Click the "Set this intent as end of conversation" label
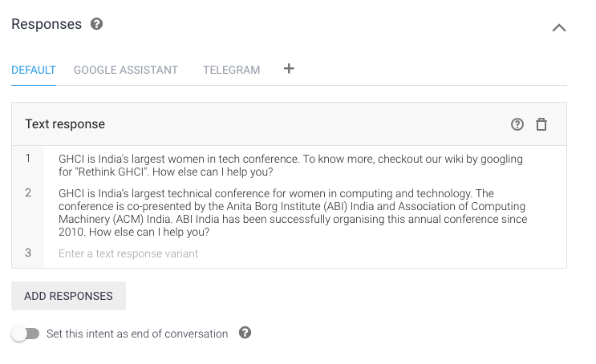 (x=137, y=334)
